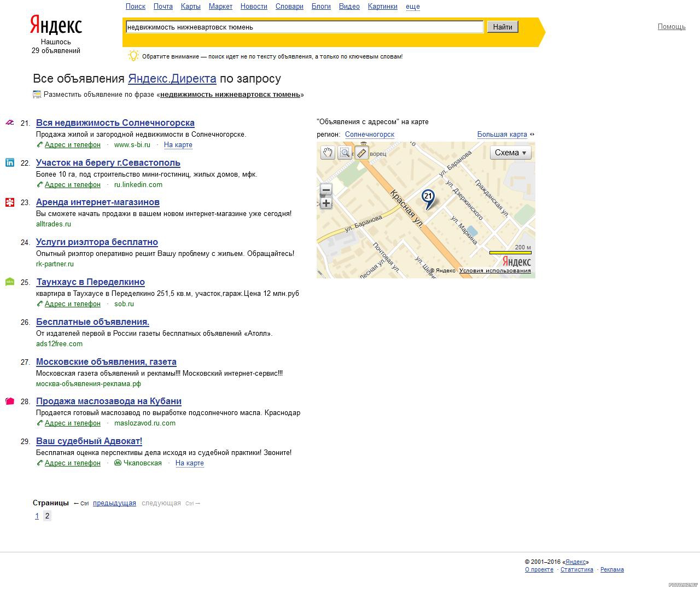Open Московские объявления, газета result
This screenshot has height=589, width=700.
click(x=106, y=361)
